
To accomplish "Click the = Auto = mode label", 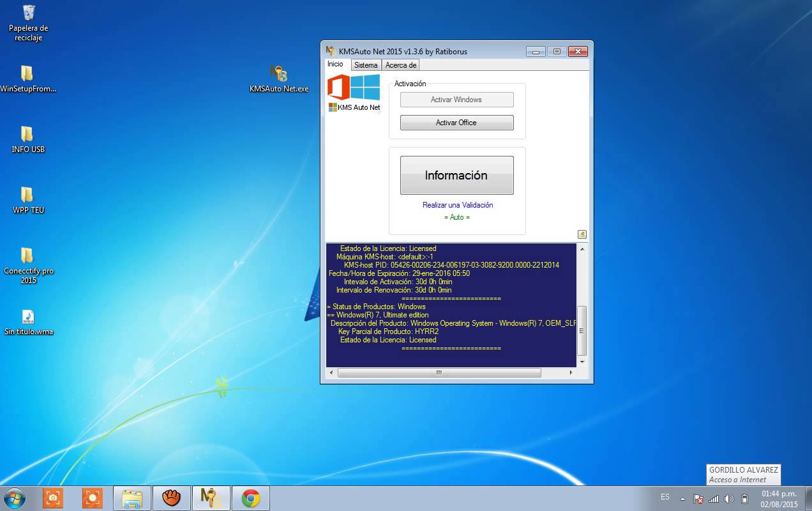I will click(x=457, y=217).
